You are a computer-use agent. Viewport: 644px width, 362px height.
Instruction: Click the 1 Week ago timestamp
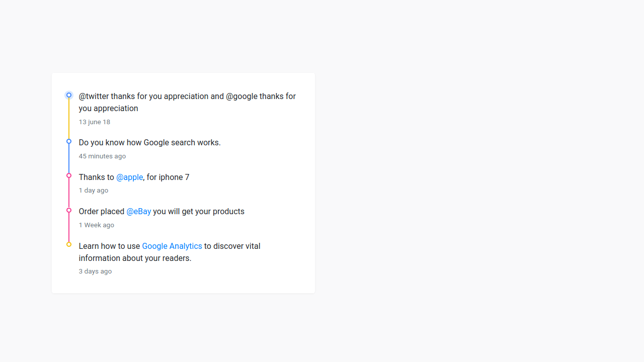[96, 225]
